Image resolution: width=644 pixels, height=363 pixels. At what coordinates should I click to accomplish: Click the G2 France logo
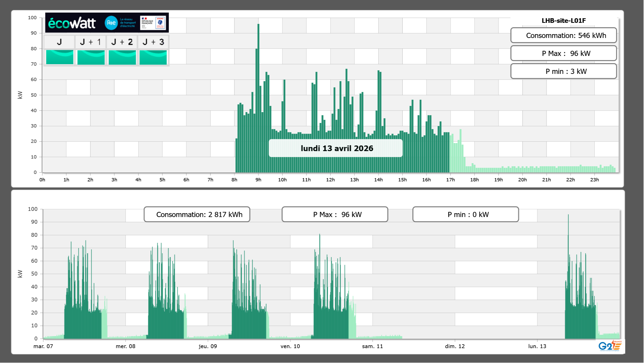pos(610,346)
